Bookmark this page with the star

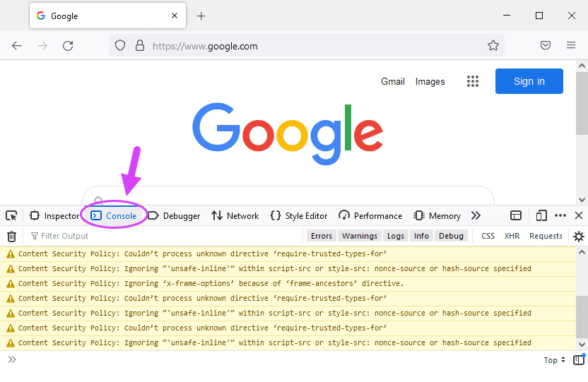pyautogui.click(x=493, y=46)
